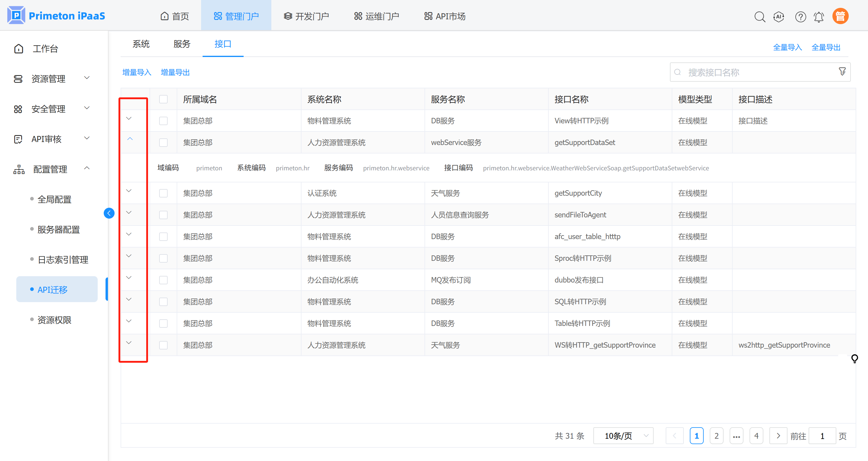The height and width of the screenshot is (461, 868).
Task: Click the search magnifier icon in header
Action: tap(759, 16)
